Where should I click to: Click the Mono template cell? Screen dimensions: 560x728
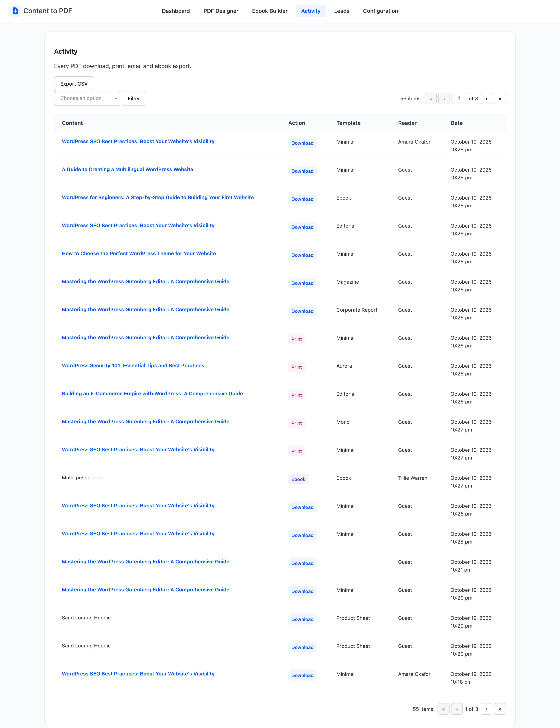pos(343,422)
